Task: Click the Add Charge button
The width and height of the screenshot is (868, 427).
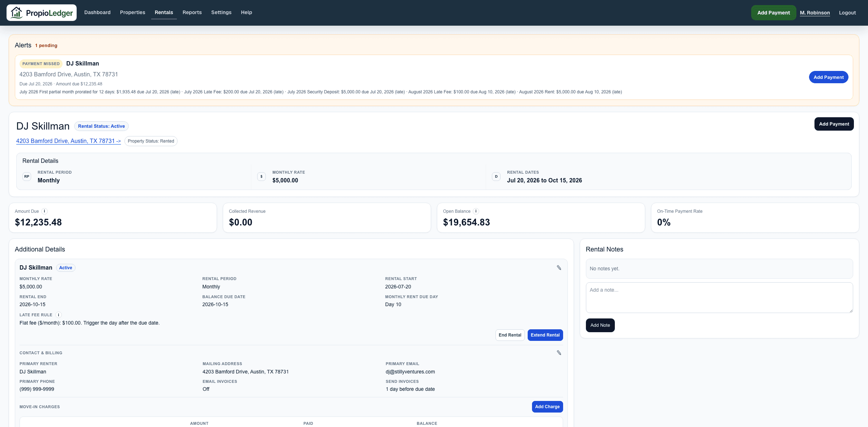Action: 547,407
